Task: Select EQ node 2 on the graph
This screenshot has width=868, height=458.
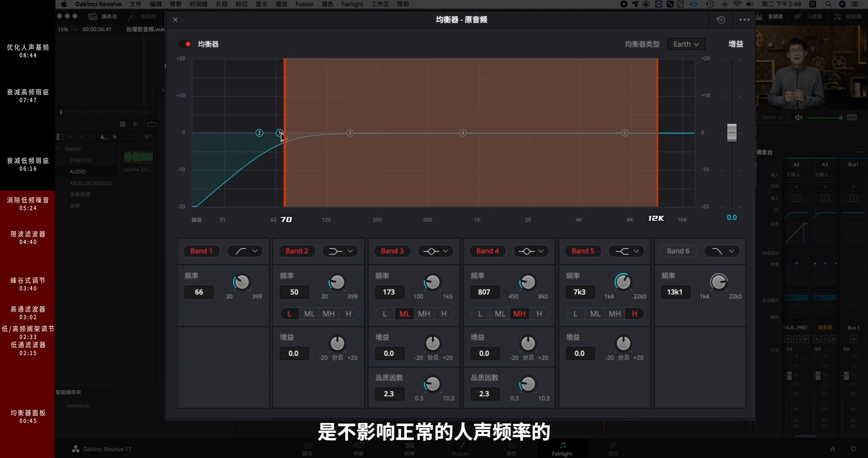Action: pos(259,133)
